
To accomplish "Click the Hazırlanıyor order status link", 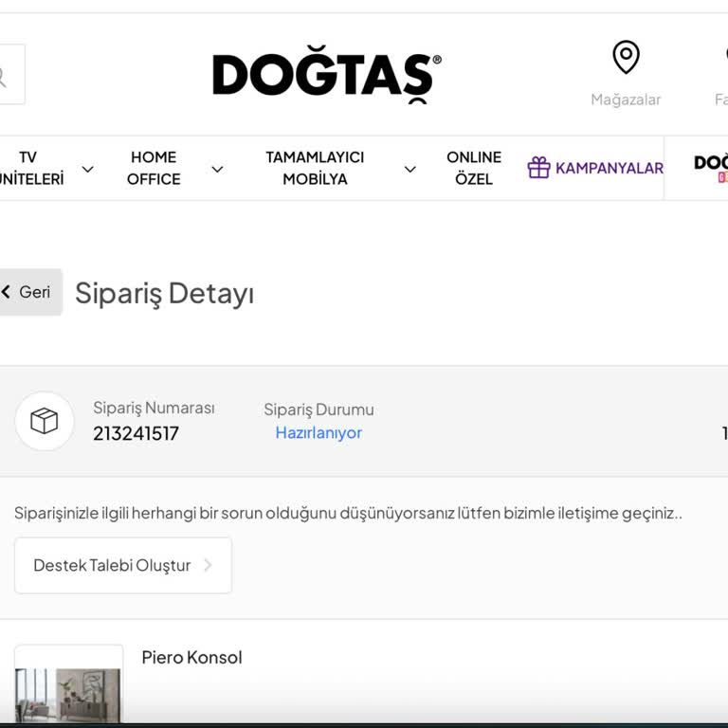I will (318, 432).
